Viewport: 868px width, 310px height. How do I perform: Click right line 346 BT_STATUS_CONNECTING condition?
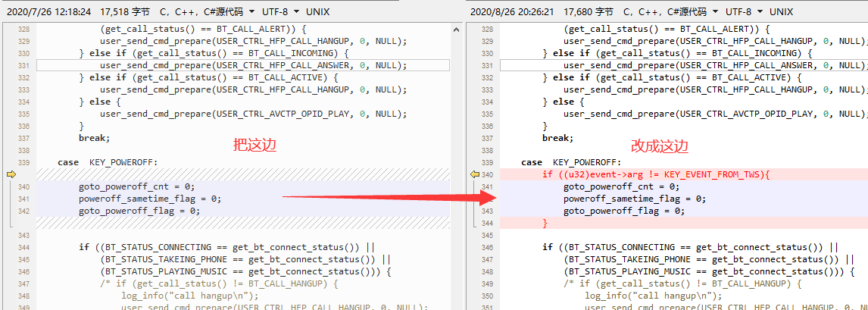coord(690,247)
